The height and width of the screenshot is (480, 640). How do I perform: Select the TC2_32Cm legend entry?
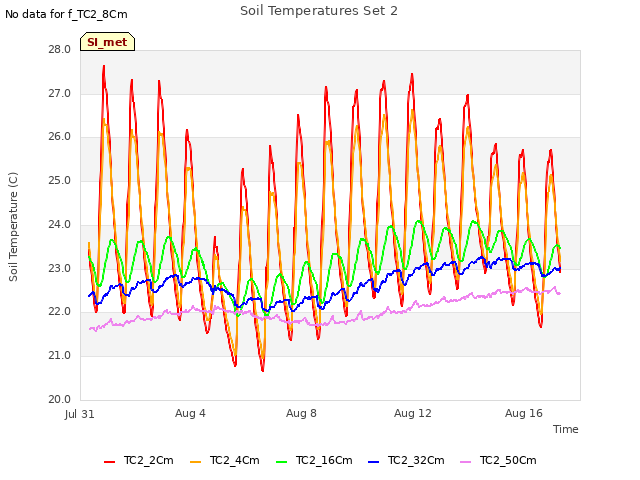(406, 461)
